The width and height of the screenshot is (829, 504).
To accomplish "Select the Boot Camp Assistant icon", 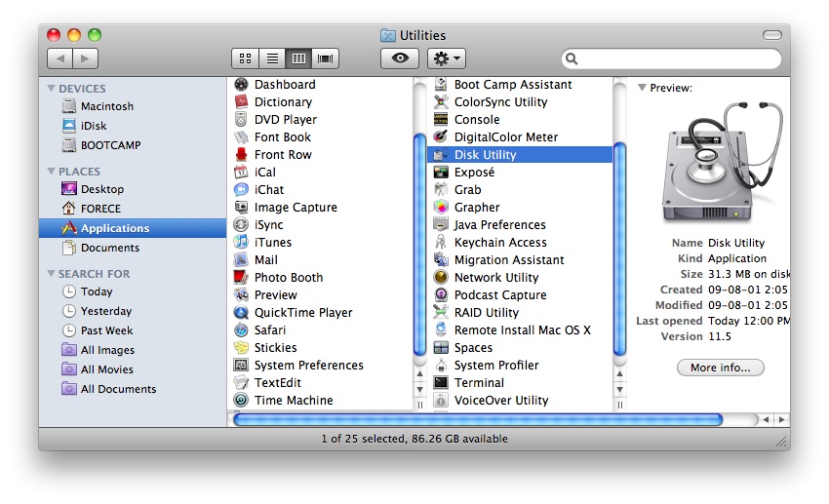I will point(441,85).
